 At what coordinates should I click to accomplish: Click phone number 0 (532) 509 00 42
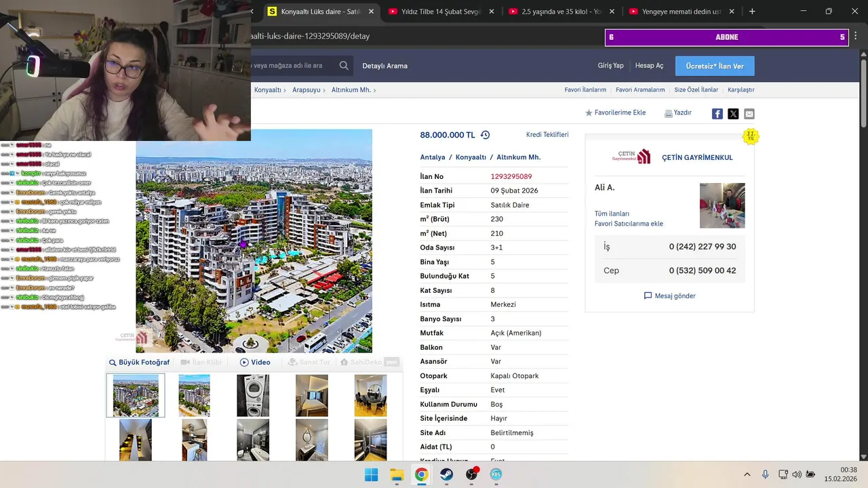703,270
